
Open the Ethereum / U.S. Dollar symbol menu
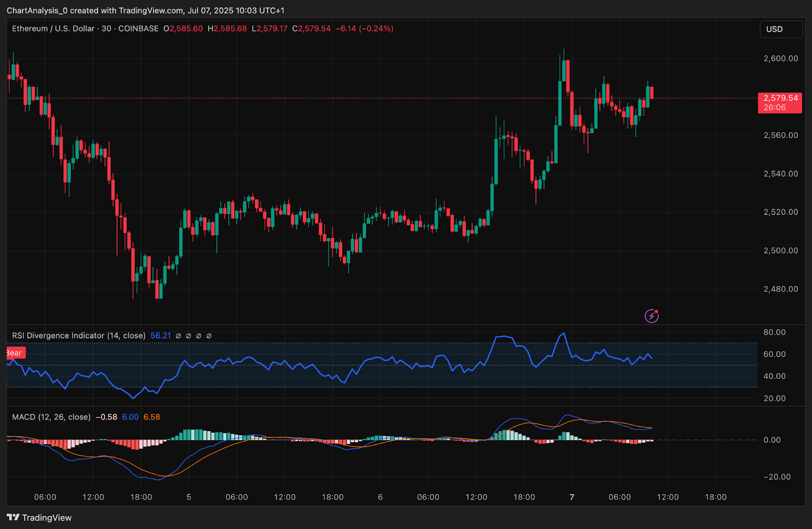[52, 29]
